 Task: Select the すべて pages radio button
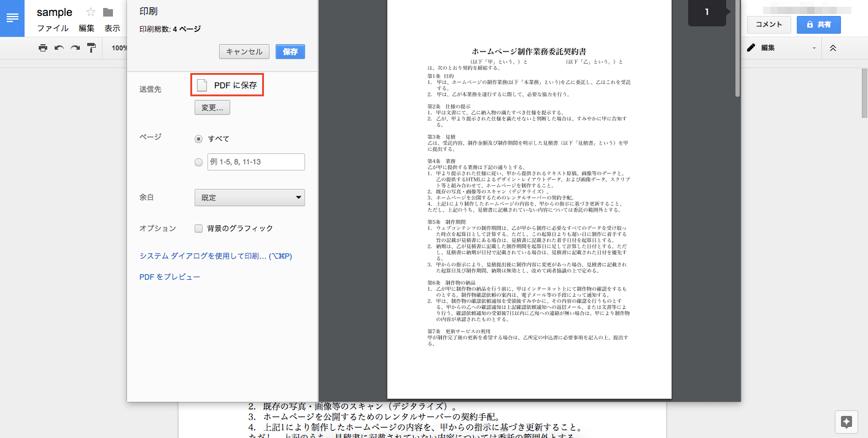(x=198, y=139)
